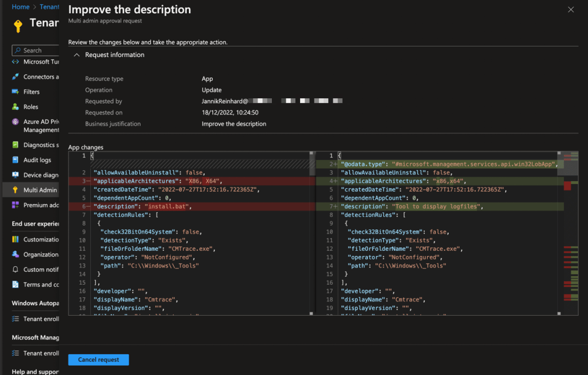This screenshot has width=588, height=375.
Task: Open the Terms and conditions icon
Action: coord(16,284)
